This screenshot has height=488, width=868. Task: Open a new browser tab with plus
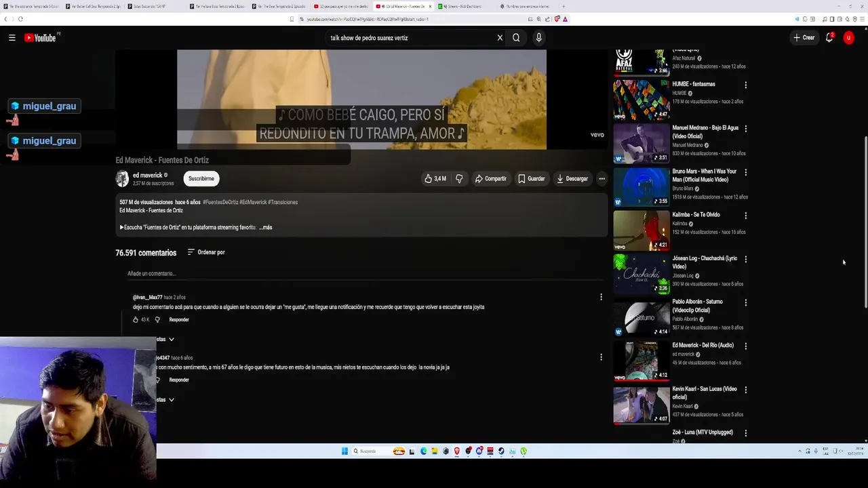coord(564,6)
